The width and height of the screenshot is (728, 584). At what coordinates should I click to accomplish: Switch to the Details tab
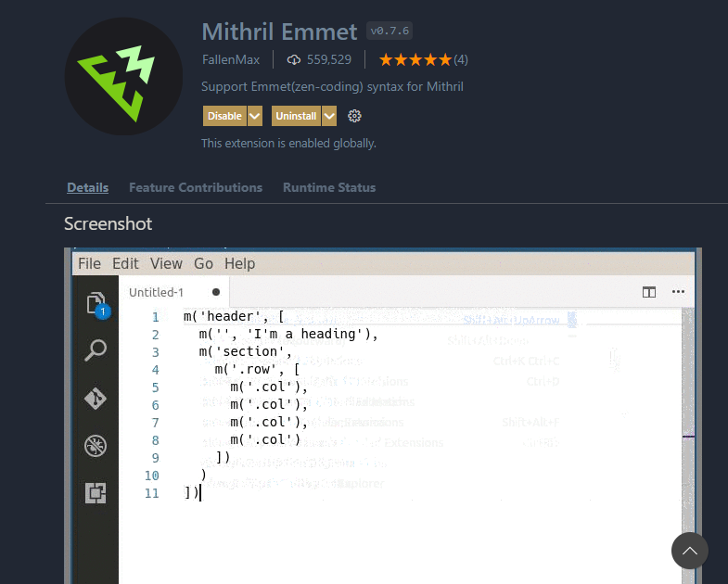88,187
